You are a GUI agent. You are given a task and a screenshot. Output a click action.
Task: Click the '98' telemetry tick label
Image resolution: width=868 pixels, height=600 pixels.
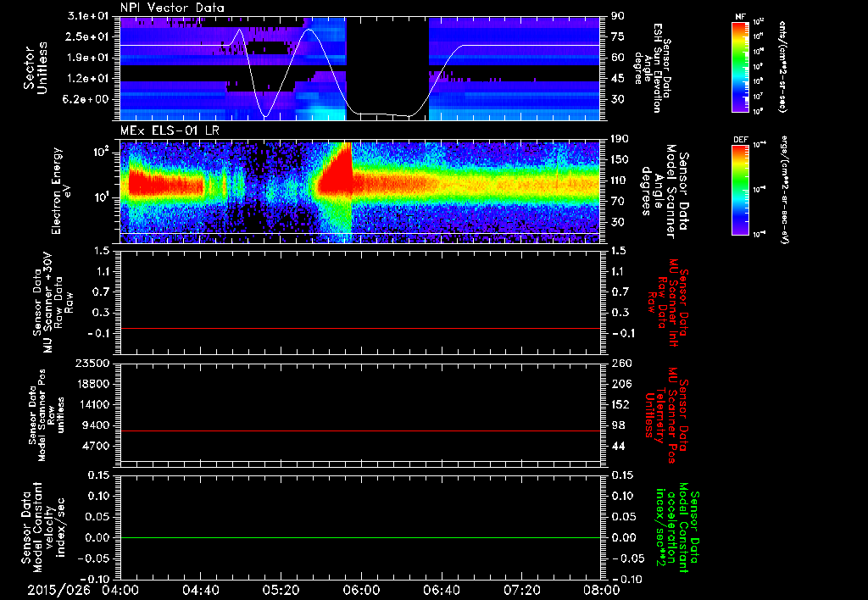pos(617,425)
